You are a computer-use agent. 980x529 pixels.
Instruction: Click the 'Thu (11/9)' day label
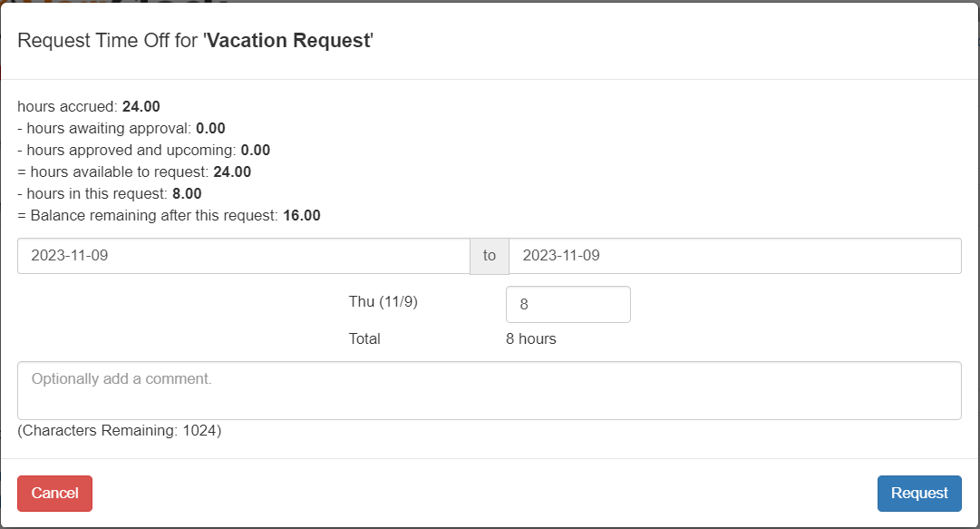(x=384, y=301)
